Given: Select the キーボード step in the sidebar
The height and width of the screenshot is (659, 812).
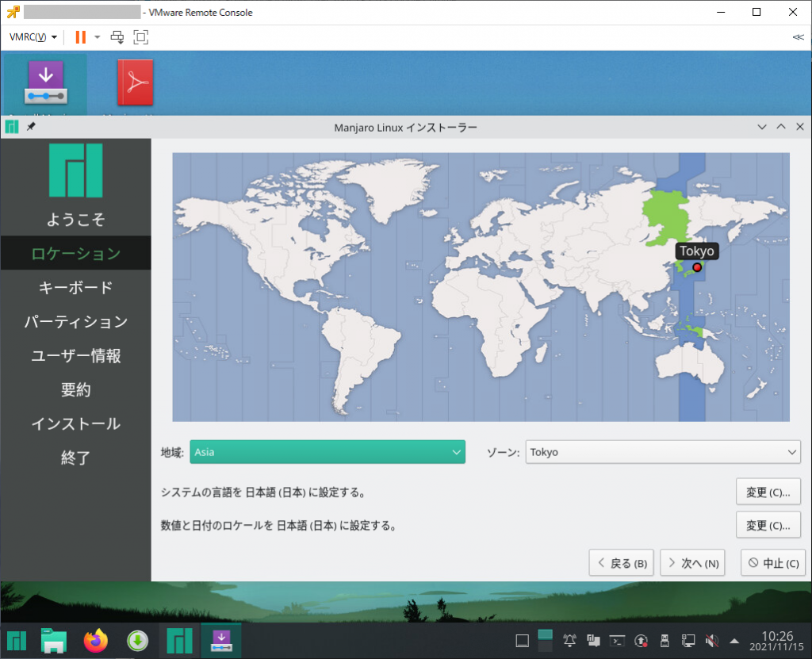Looking at the screenshot, I should (x=75, y=288).
